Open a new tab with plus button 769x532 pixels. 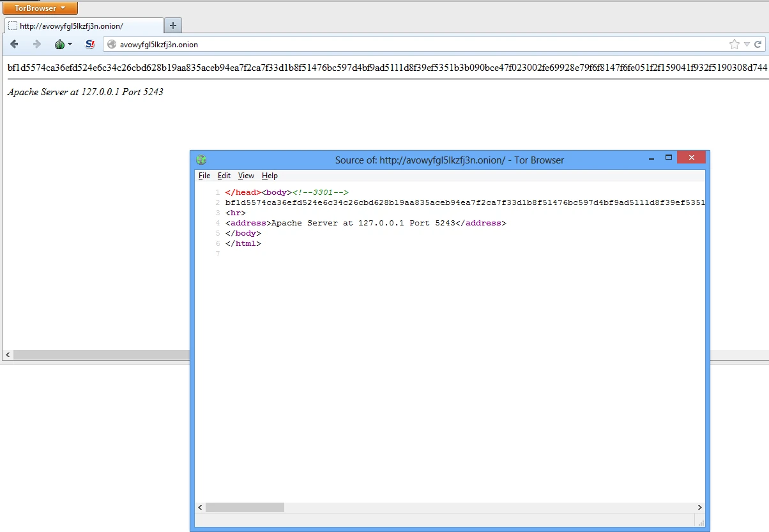pyautogui.click(x=173, y=26)
